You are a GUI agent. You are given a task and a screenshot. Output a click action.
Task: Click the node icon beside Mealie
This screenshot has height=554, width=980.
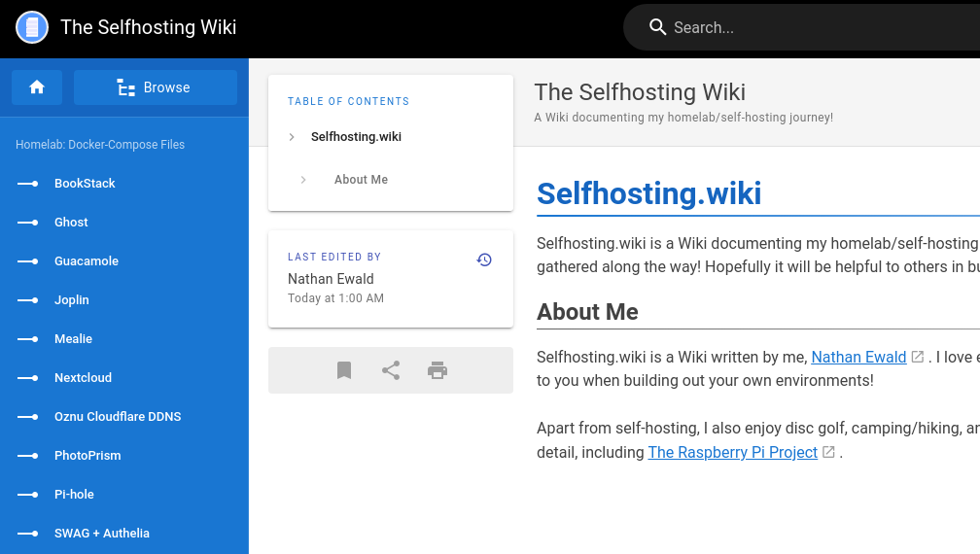[x=27, y=339]
